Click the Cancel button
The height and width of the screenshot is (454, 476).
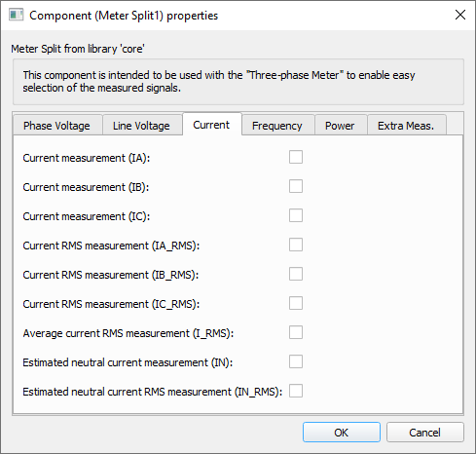pos(425,433)
